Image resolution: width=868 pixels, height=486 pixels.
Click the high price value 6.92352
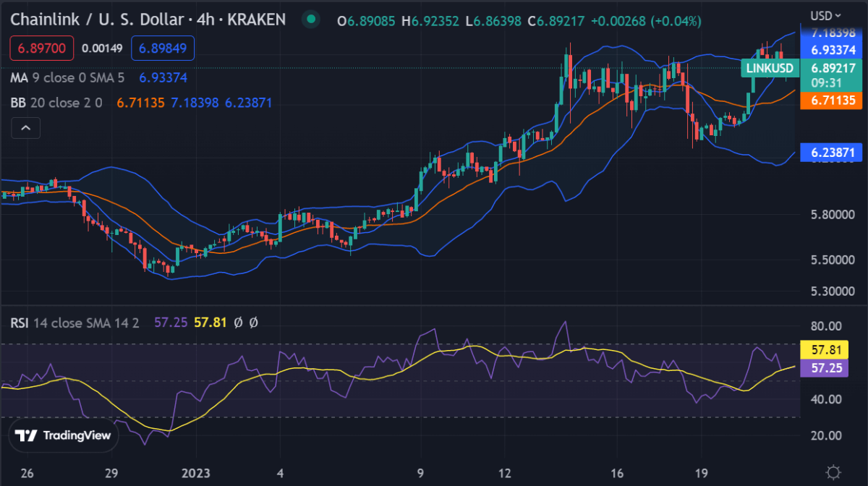[x=435, y=21]
